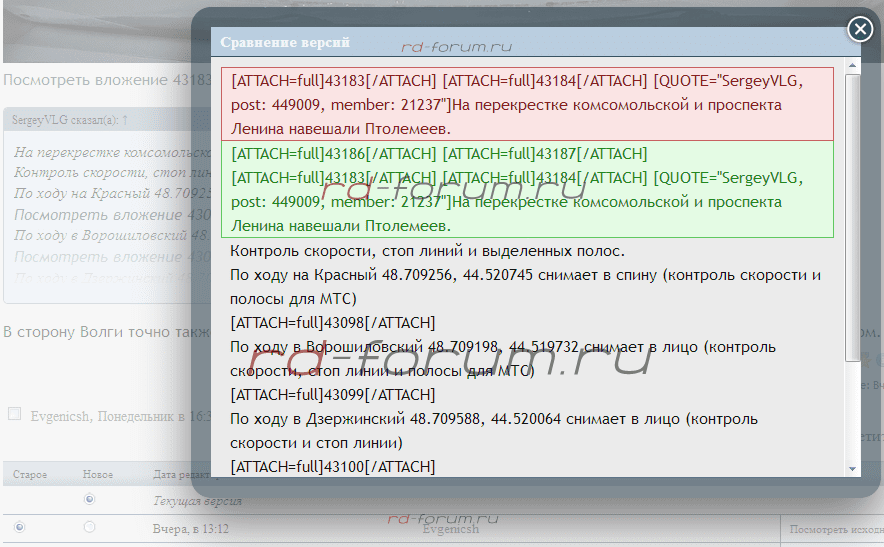Click the up-arrow icon after SergeyVLG сказал(а)
This screenshot has height=547, width=884.
[x=125, y=120]
